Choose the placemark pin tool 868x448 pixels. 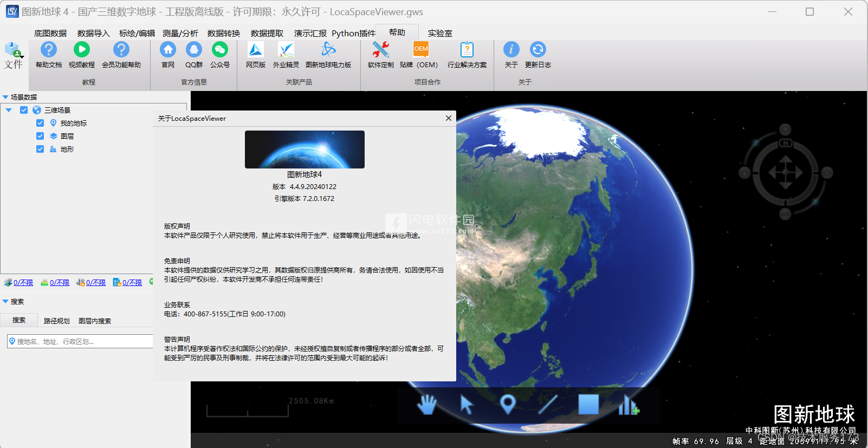point(508,404)
